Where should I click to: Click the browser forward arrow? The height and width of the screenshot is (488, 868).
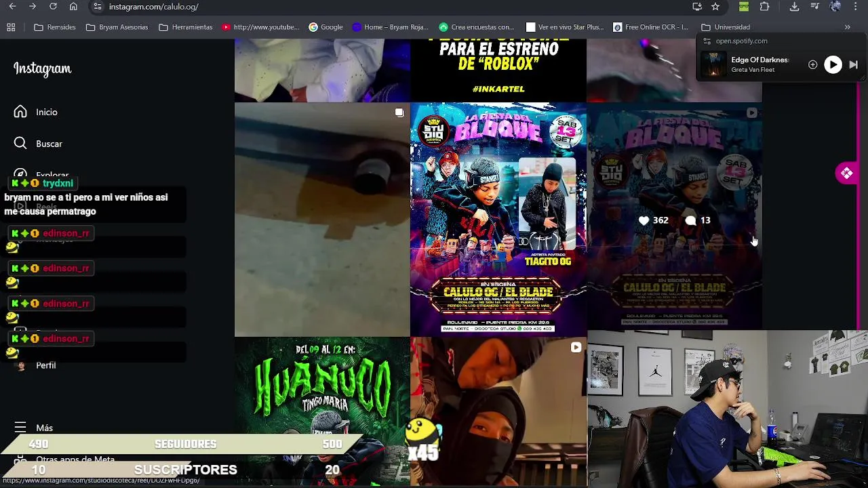tap(33, 7)
